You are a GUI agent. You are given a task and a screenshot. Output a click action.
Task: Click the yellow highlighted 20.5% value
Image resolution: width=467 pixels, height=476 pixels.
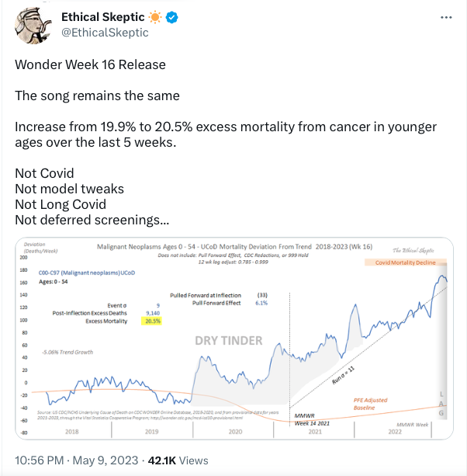pos(151,321)
